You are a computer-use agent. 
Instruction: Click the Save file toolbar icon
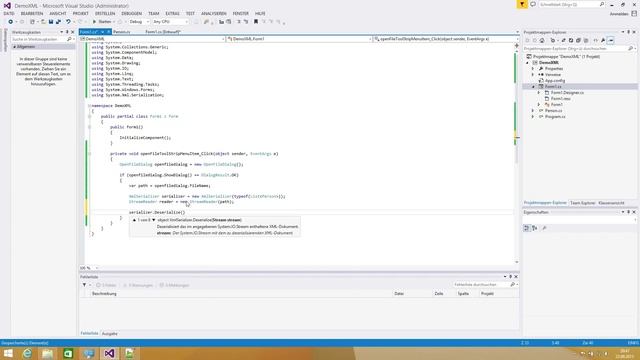click(51, 22)
